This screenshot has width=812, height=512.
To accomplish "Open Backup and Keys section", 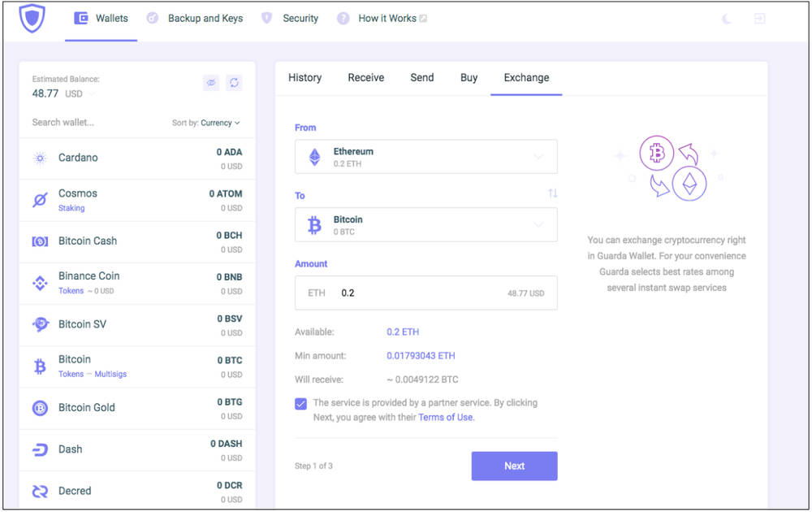I will coord(205,18).
